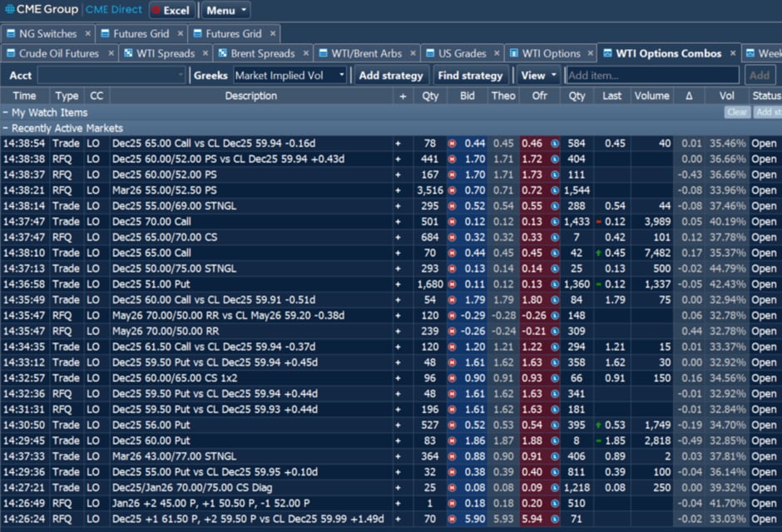Click description Mar26 43.00/77.00 STNGL
Screen dimensions: 782x532
pyautogui.click(x=174, y=457)
